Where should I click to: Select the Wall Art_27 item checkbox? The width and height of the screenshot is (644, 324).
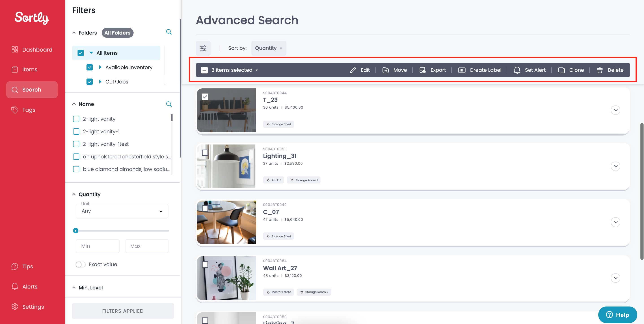click(x=205, y=265)
